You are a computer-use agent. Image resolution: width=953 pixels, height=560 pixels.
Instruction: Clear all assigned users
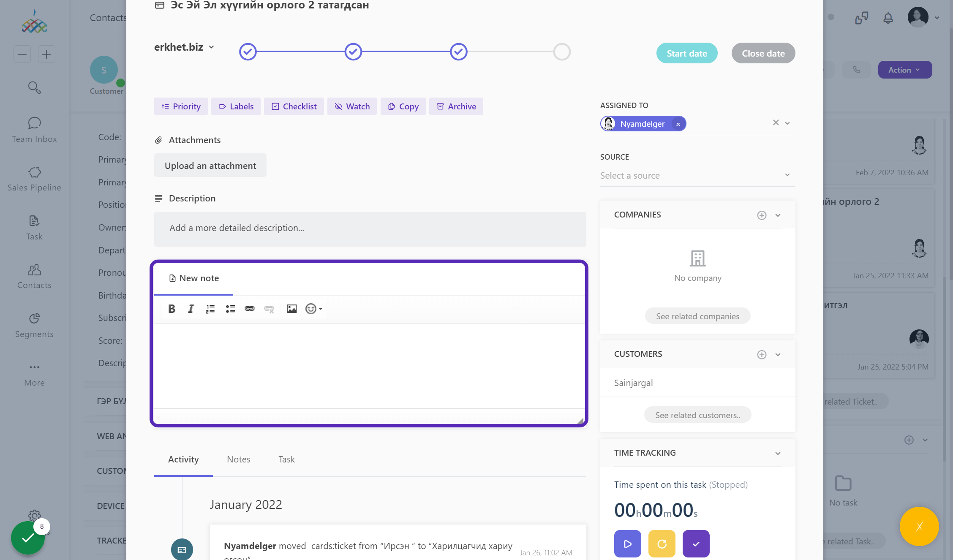776,122
